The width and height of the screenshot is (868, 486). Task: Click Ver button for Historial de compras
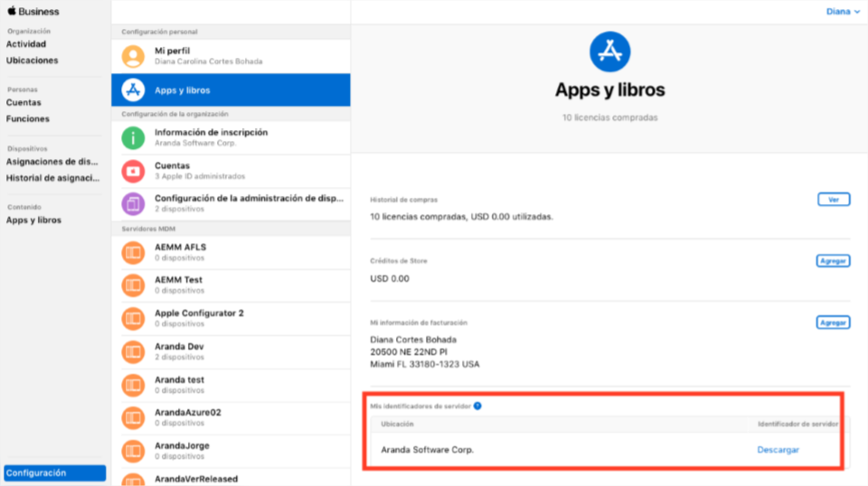(x=834, y=200)
